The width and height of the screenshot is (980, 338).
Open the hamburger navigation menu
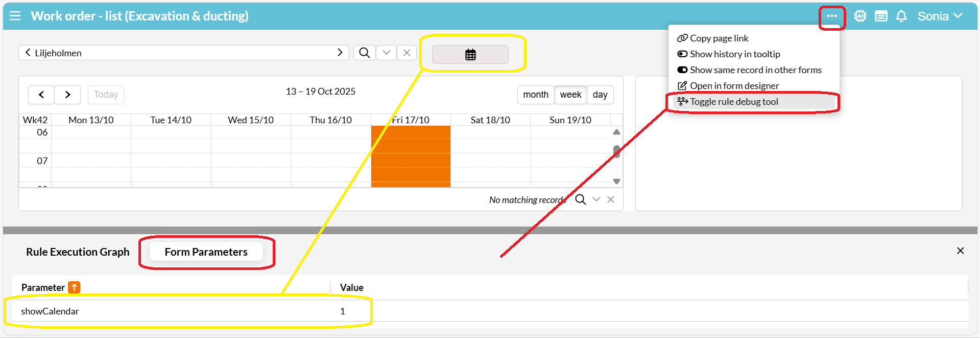[15, 16]
